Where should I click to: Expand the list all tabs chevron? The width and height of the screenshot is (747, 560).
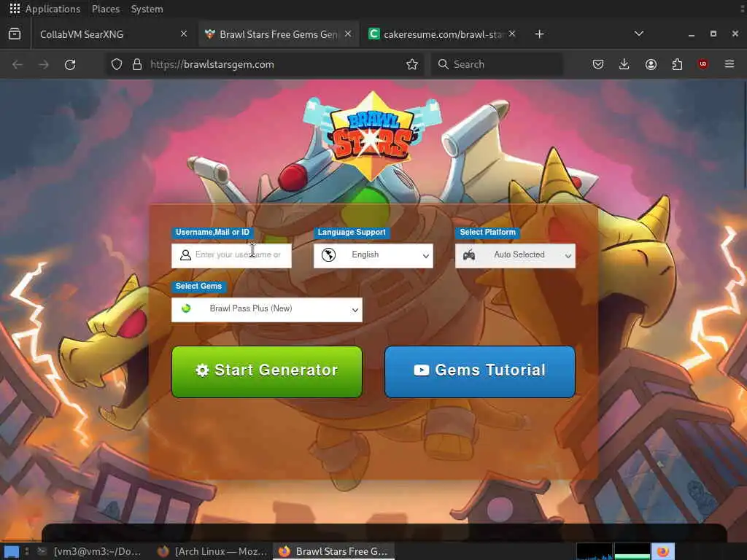coord(639,34)
